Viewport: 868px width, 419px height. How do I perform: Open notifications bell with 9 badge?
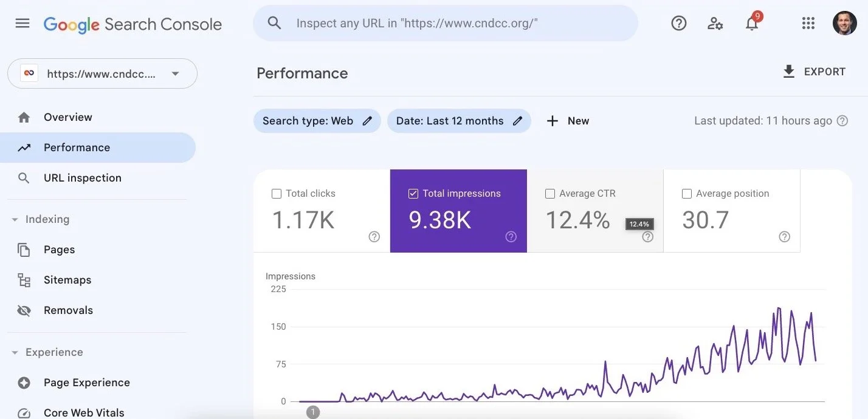753,22
